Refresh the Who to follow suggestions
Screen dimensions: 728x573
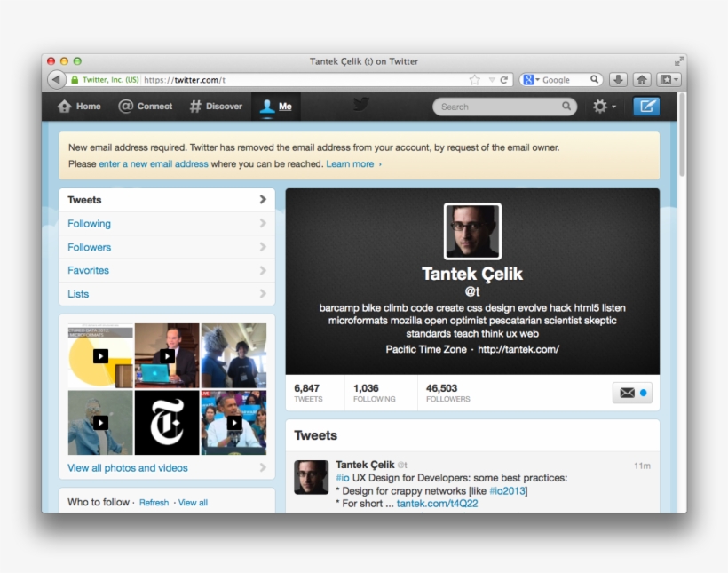click(x=154, y=503)
